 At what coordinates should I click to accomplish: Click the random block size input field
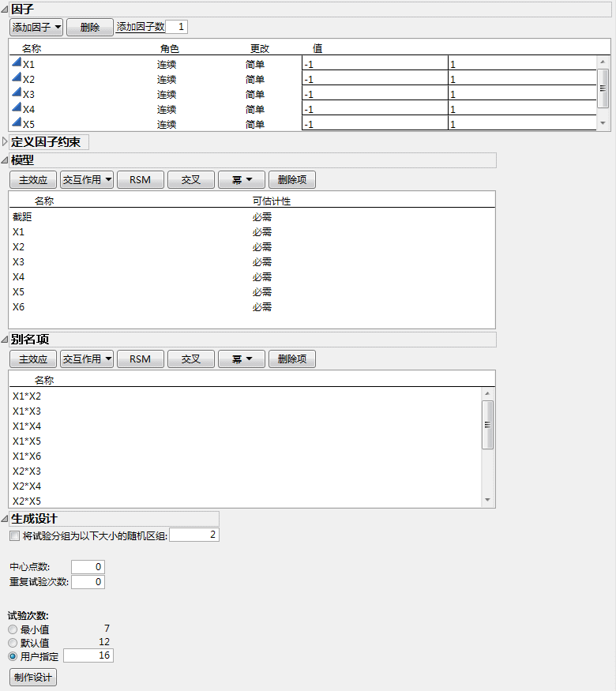(x=194, y=535)
